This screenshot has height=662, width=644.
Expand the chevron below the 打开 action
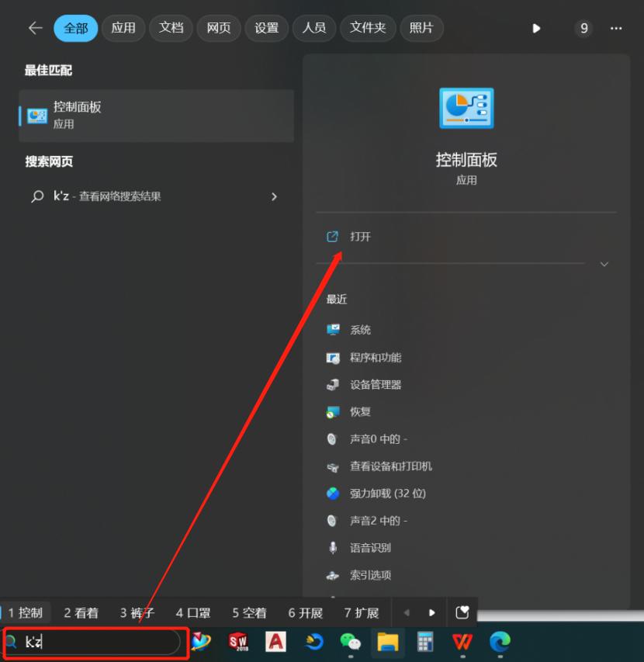tap(604, 264)
